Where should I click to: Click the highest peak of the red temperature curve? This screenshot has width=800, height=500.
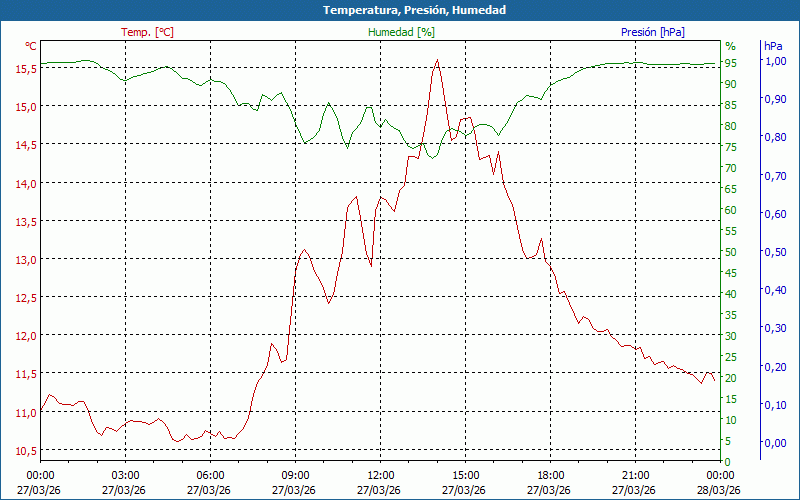437,60
